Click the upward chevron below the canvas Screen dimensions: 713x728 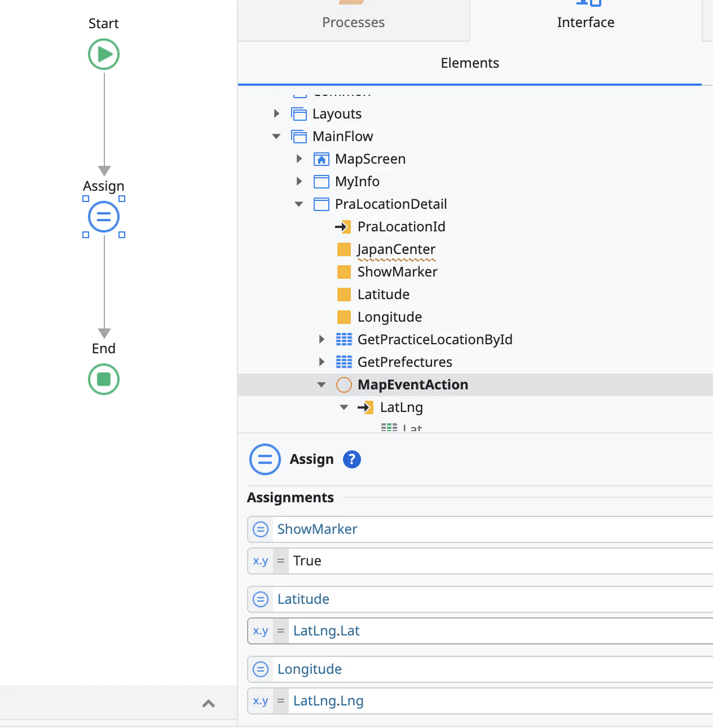pos(209,703)
